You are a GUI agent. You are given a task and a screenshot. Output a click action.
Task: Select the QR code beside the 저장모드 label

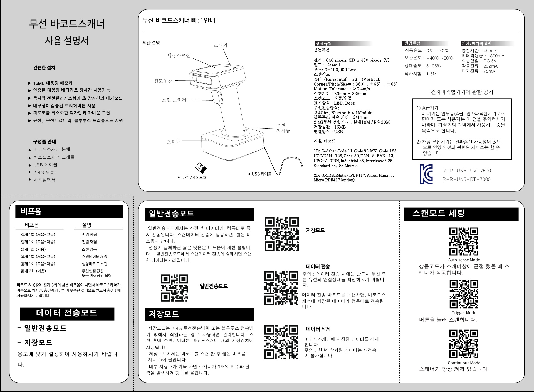282,234
